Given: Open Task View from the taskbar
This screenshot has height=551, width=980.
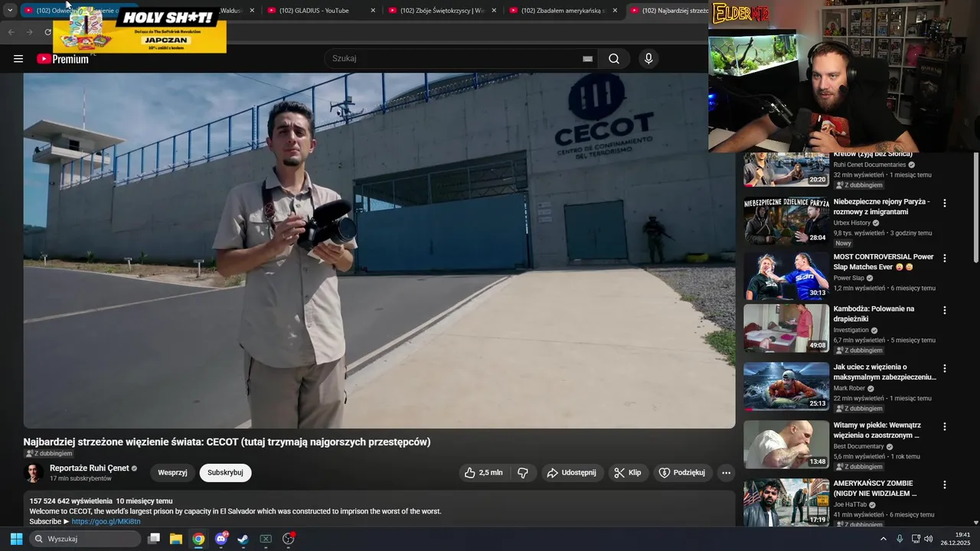Looking at the screenshot, I should pos(154,539).
